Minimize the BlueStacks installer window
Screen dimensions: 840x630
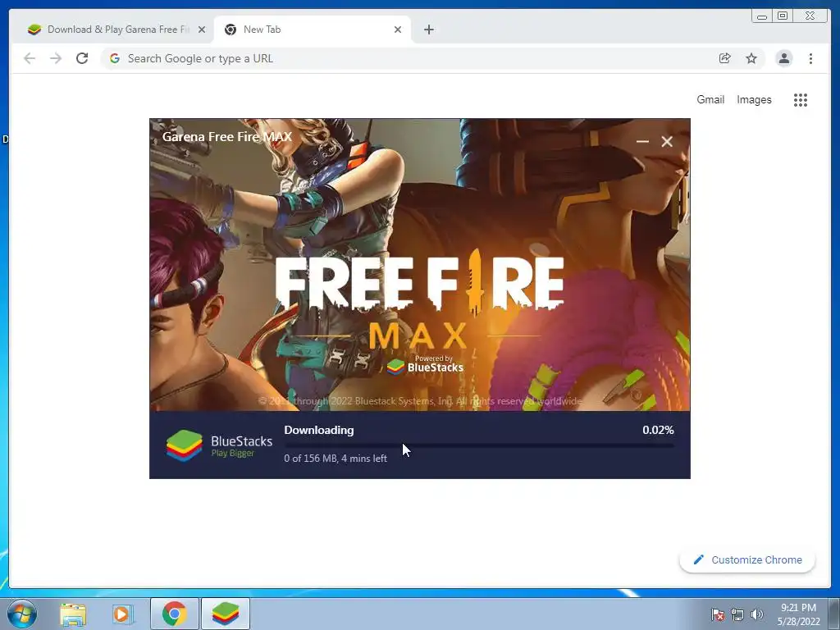[x=642, y=141]
